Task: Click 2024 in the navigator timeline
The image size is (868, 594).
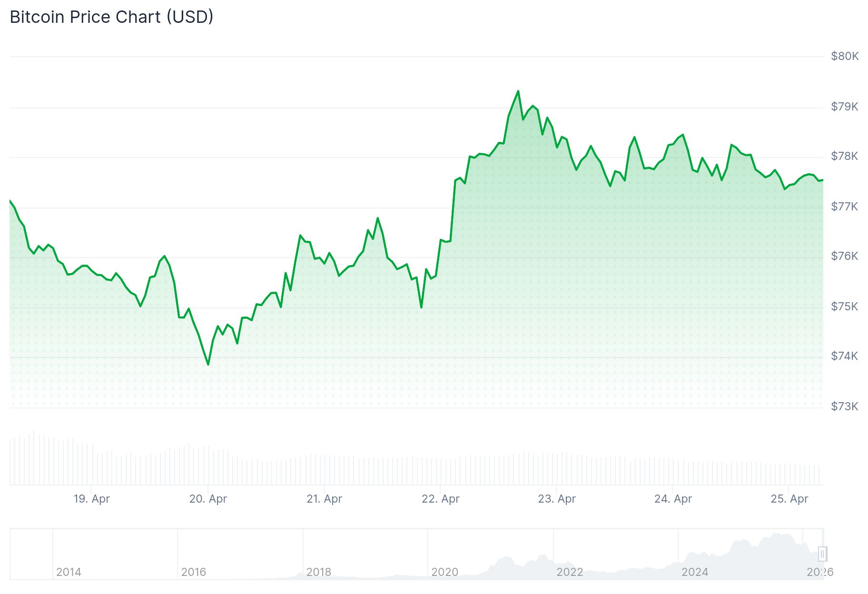Action: coord(695,572)
